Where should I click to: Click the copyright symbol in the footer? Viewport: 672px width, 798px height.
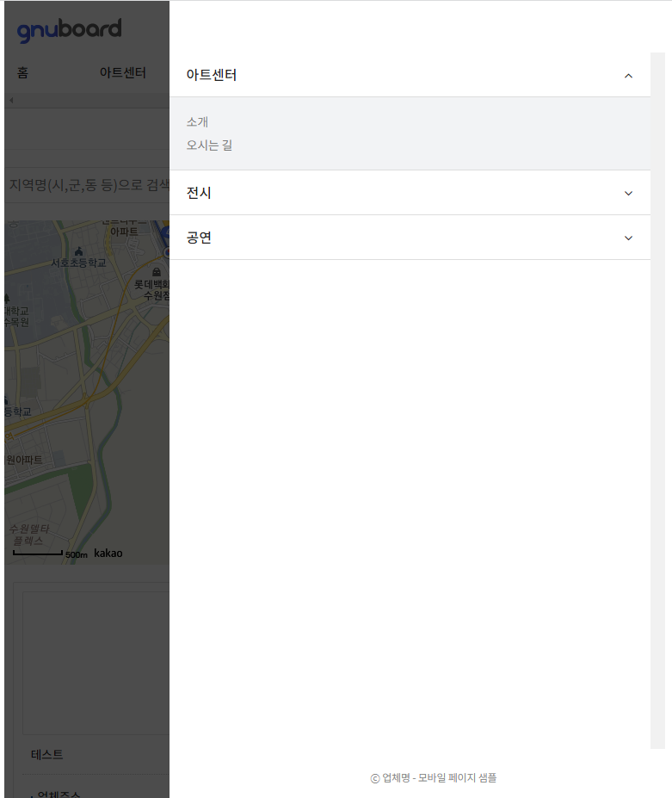pos(375,778)
